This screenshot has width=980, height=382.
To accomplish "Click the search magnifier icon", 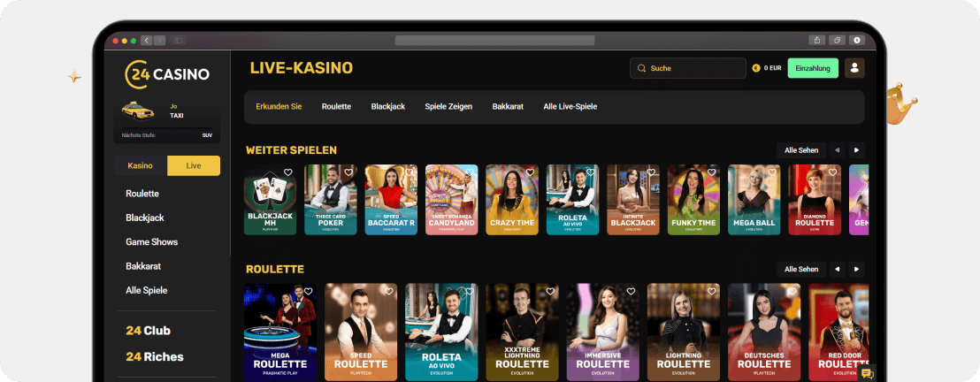I will coord(641,68).
